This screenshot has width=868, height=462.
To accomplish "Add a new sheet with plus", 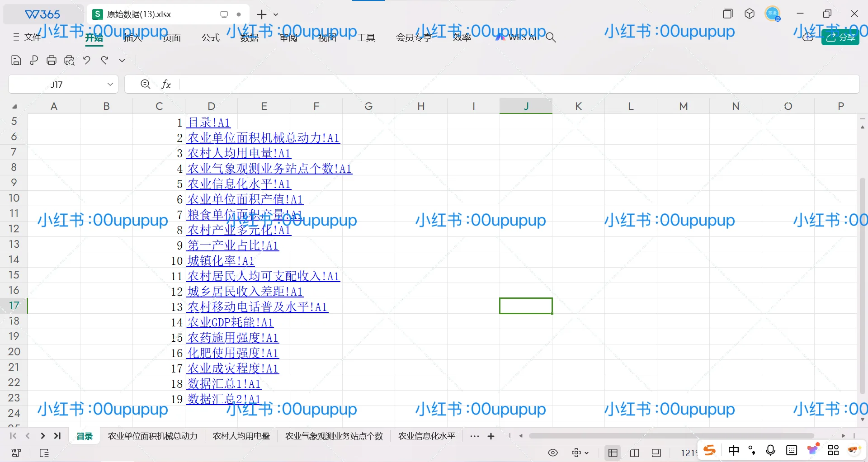I will pos(491,436).
